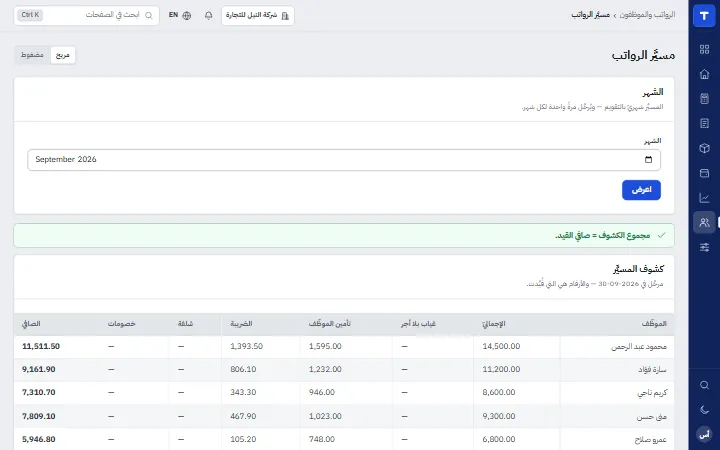Viewport: 720px width, 450px height.
Task: Select employee كريم ناجي row name
Action: pos(652,393)
